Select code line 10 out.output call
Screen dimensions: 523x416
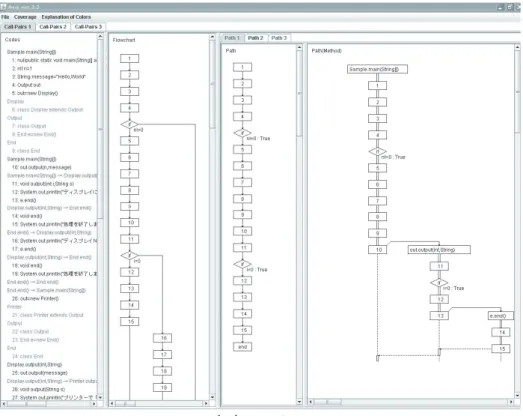coord(41,167)
